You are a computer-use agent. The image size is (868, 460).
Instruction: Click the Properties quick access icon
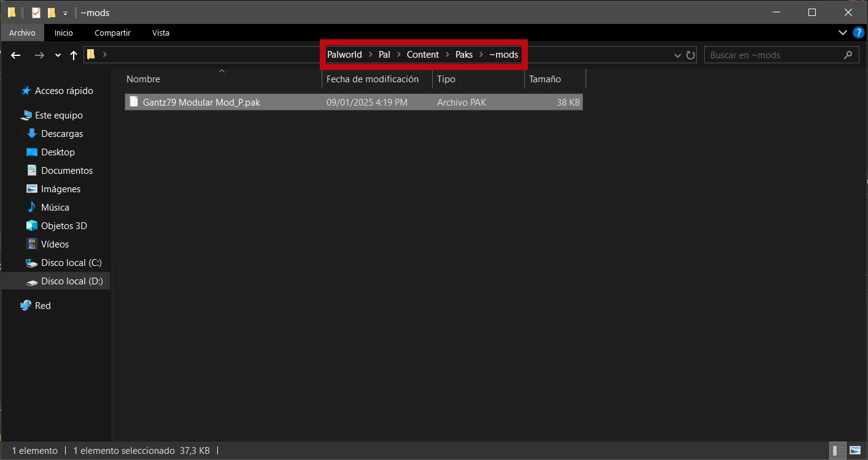click(36, 12)
